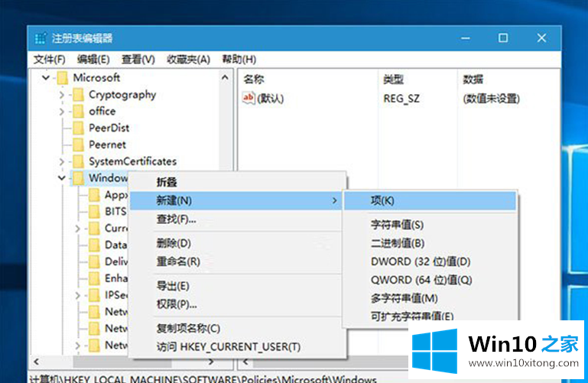Click the (数值未设置) data cell
Image resolution: width=588 pixels, height=383 pixels.
[x=491, y=99]
